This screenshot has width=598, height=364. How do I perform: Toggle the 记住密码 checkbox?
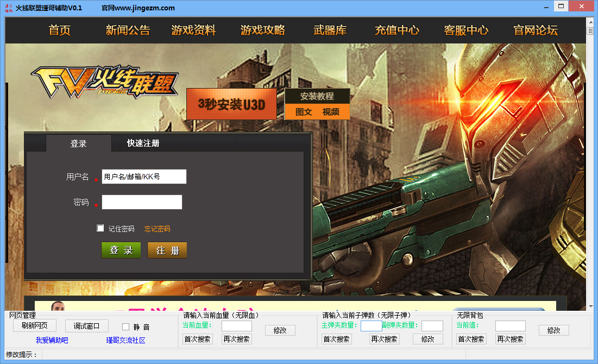point(100,228)
